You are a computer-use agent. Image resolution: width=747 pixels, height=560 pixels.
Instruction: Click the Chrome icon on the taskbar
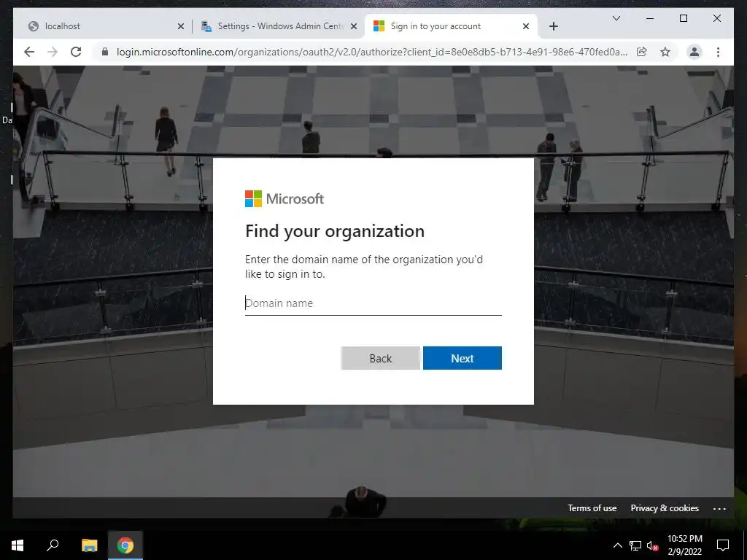coord(125,545)
